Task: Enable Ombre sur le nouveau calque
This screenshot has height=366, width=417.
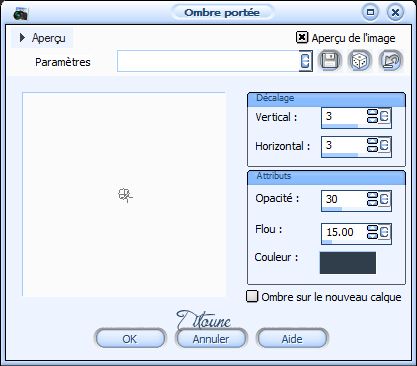Action: pos(252,296)
